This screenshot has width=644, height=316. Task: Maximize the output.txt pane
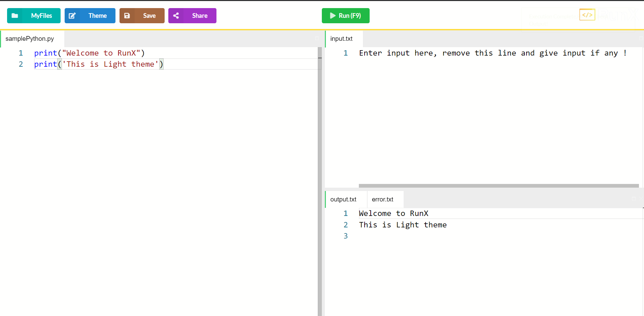tap(634, 199)
